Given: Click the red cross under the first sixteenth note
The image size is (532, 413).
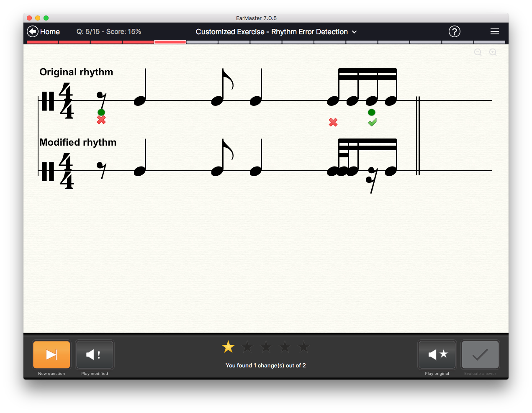Looking at the screenshot, I should [x=333, y=122].
